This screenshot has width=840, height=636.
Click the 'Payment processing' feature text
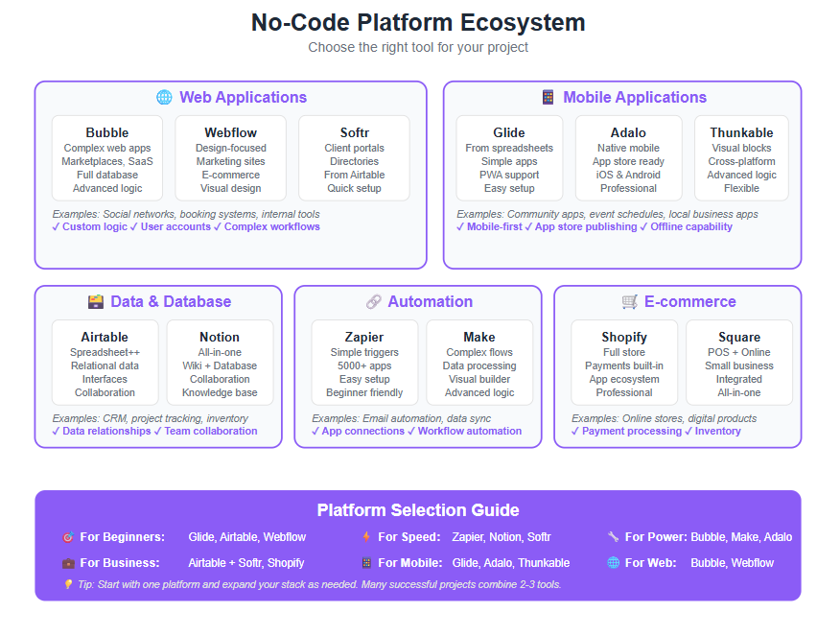tap(632, 431)
